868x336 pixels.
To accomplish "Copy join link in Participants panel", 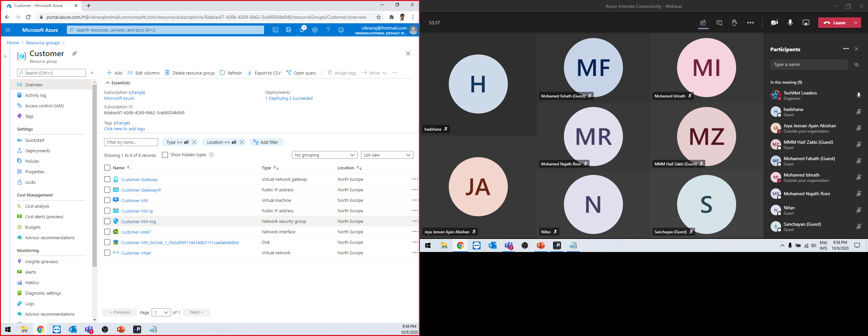I will click(857, 65).
